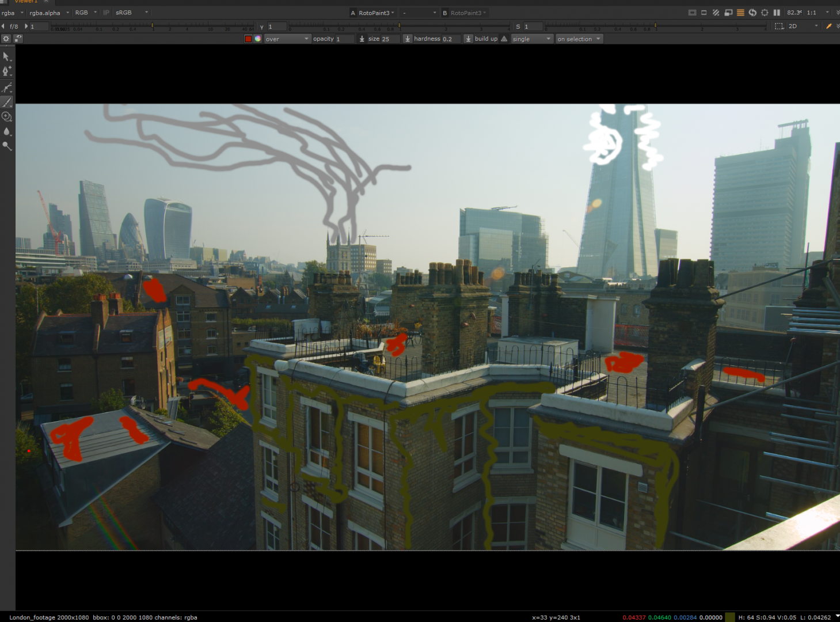
Task: Switch to the Viewer1 tab
Action: click(x=25, y=2)
